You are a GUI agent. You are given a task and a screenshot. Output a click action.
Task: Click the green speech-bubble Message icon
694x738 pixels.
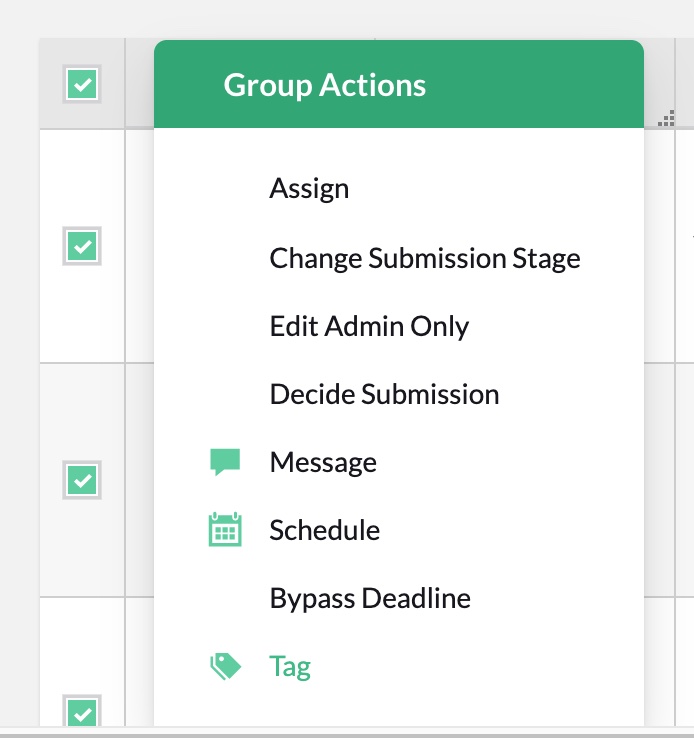click(225, 462)
